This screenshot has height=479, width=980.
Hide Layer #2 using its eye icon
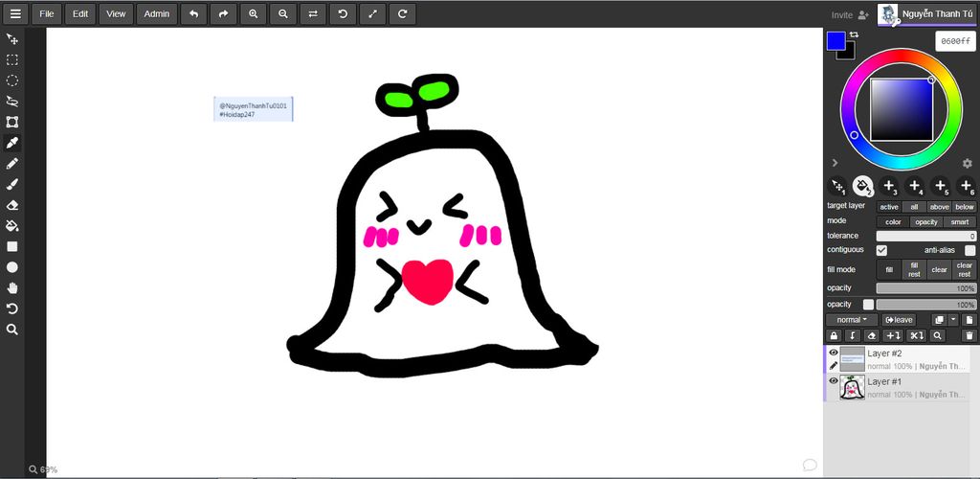tap(834, 353)
